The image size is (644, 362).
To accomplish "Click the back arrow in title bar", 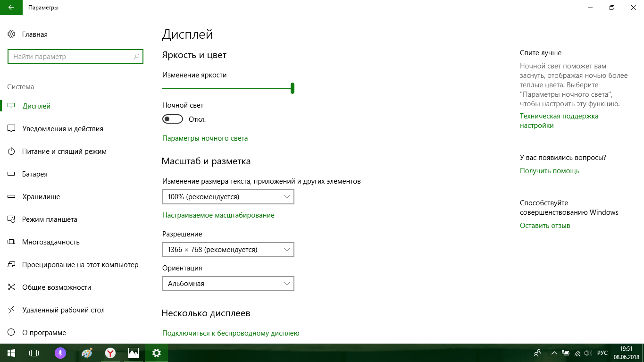I will (11, 8).
